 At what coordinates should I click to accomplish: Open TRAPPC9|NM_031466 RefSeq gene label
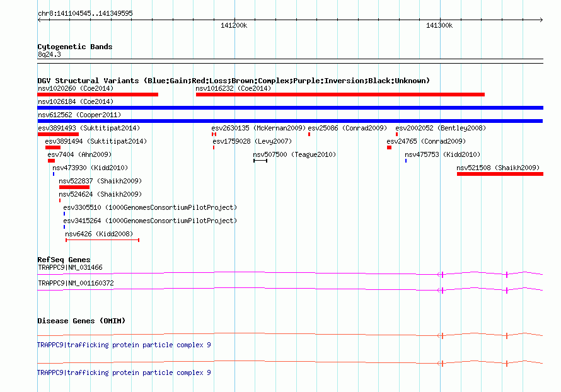point(70,268)
